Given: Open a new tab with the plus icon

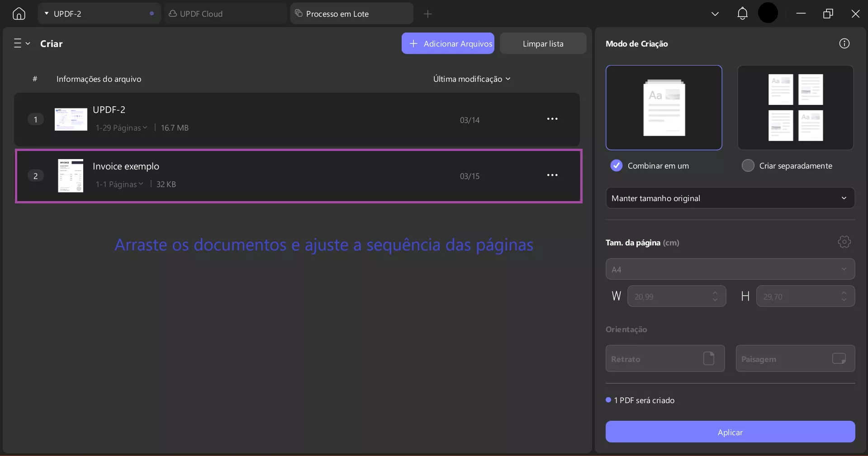Looking at the screenshot, I should coord(427,14).
